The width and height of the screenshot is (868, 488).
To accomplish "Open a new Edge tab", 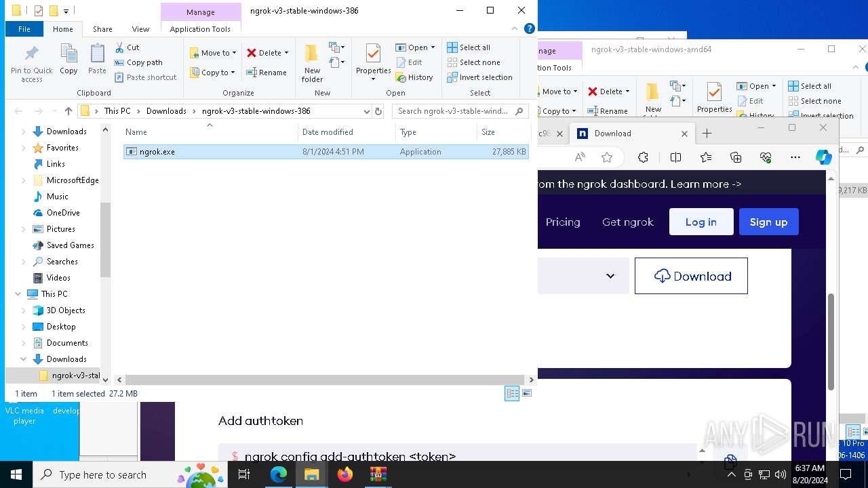I will pyautogui.click(x=707, y=134).
